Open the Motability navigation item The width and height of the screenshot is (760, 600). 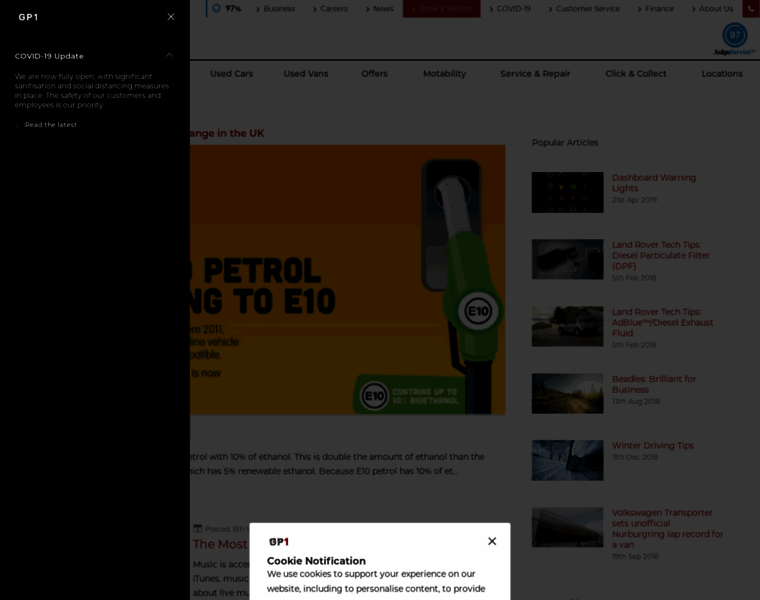click(444, 74)
